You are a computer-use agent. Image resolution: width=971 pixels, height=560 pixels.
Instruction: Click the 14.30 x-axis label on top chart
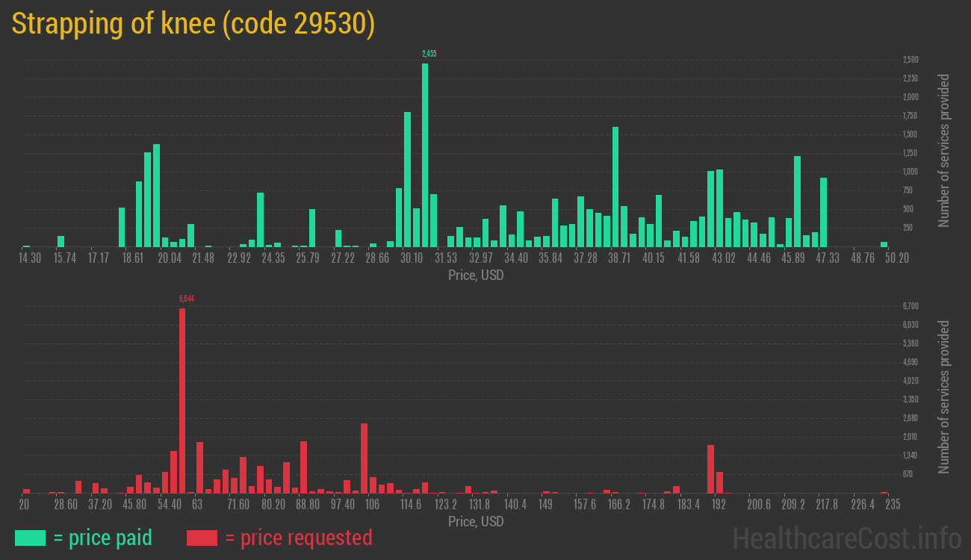(30, 258)
